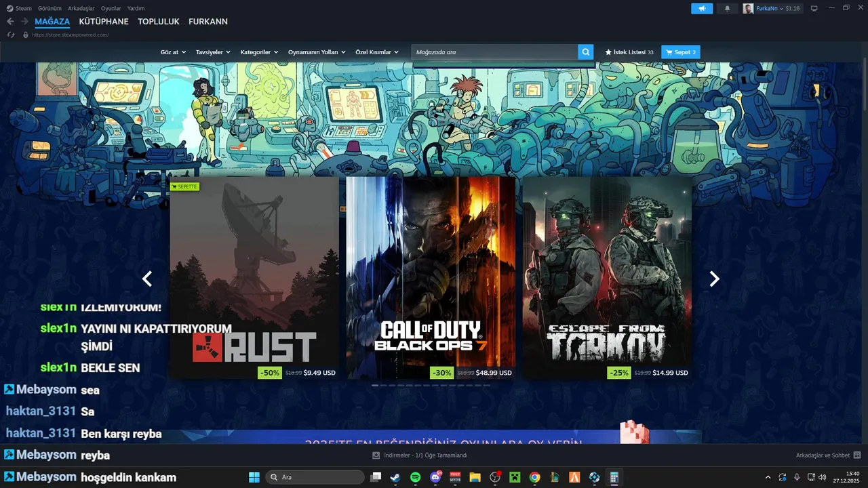The width and height of the screenshot is (868, 488).
Task: Click the SEPETTE tag on Rust
Action: point(184,186)
